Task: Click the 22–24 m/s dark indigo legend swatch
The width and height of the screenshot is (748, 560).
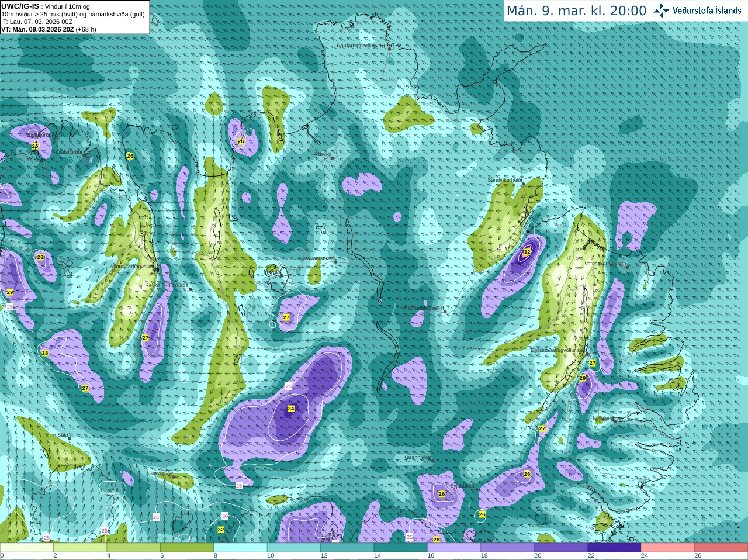Action: 614,548
